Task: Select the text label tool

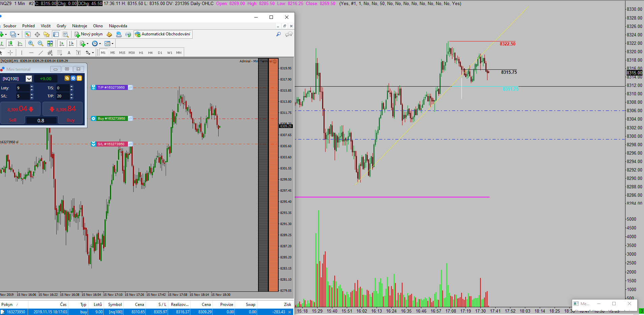Action: pyautogui.click(x=78, y=53)
